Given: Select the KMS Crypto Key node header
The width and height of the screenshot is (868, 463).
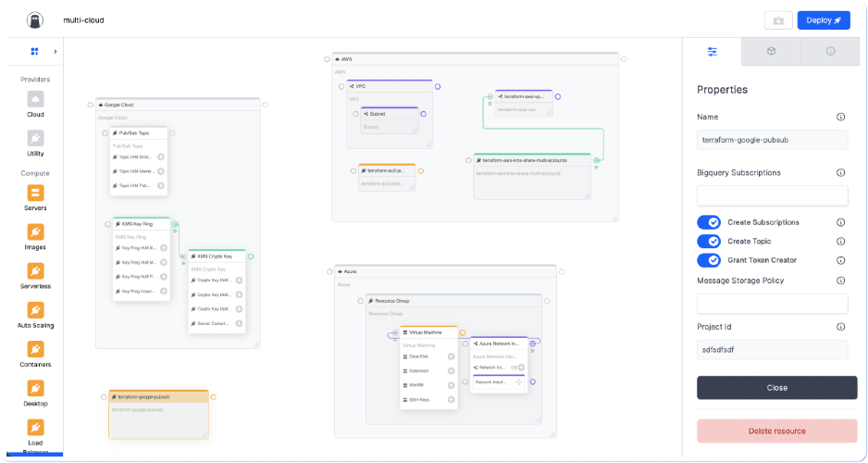Looking at the screenshot, I should point(217,257).
